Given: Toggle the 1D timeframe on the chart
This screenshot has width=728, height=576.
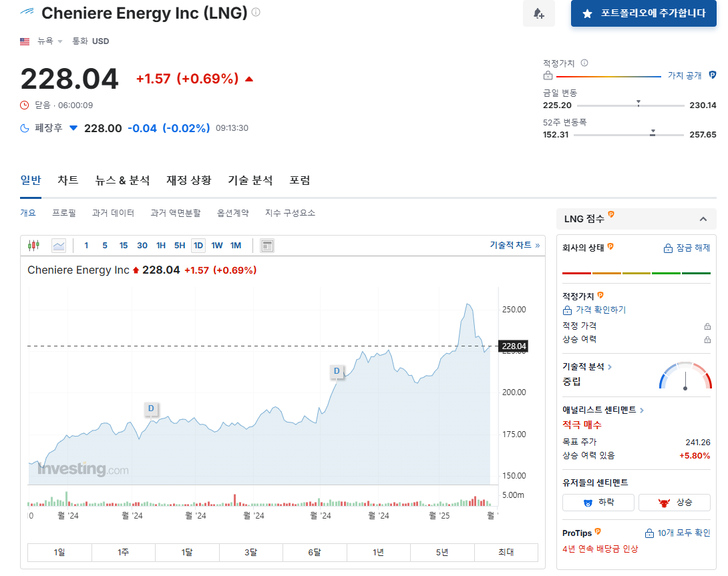Looking at the screenshot, I should tap(198, 245).
